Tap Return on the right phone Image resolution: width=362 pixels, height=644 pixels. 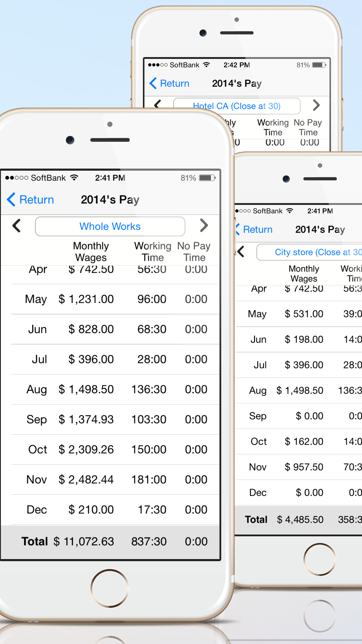click(254, 230)
